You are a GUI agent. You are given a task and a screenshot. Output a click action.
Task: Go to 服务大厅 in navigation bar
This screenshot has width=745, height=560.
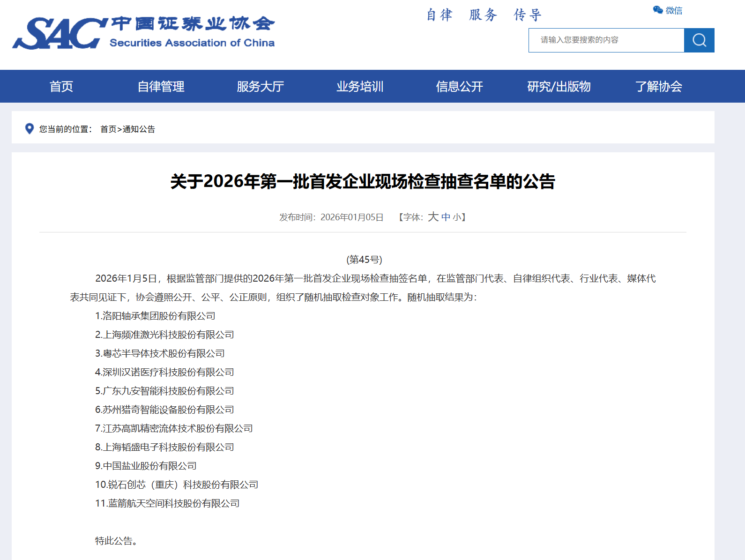tap(260, 86)
